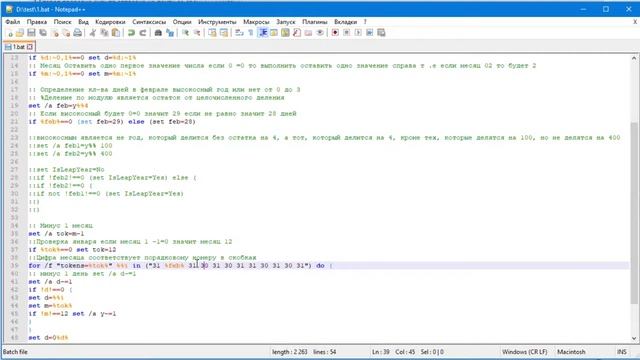The height and width of the screenshot is (360, 640).
Task: Play back recorded macro icon
Action: (358, 33)
